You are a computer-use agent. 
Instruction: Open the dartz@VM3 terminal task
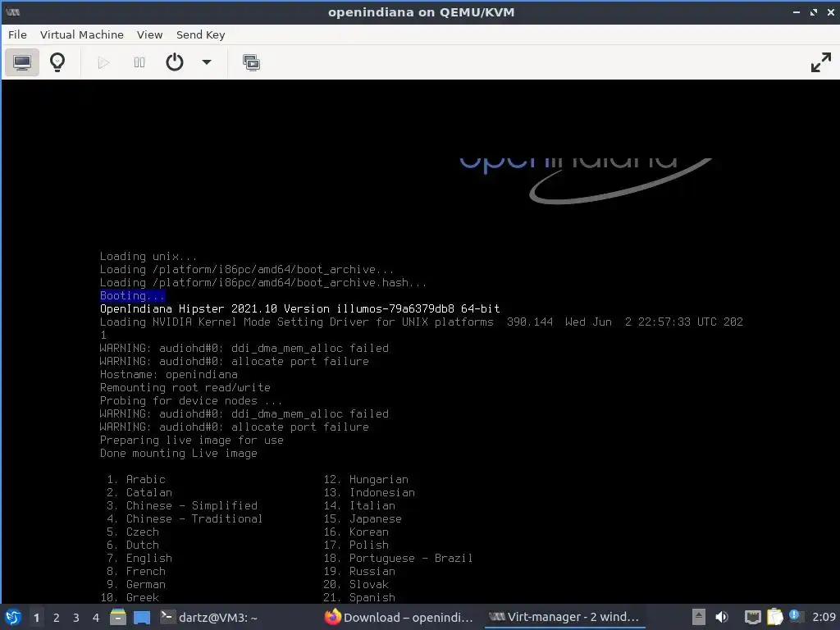209,617
